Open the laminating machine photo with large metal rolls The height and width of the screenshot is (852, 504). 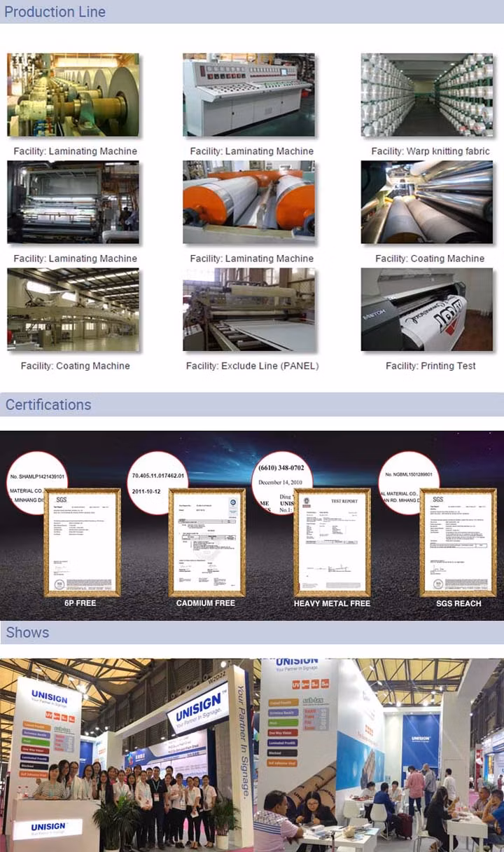73,95
